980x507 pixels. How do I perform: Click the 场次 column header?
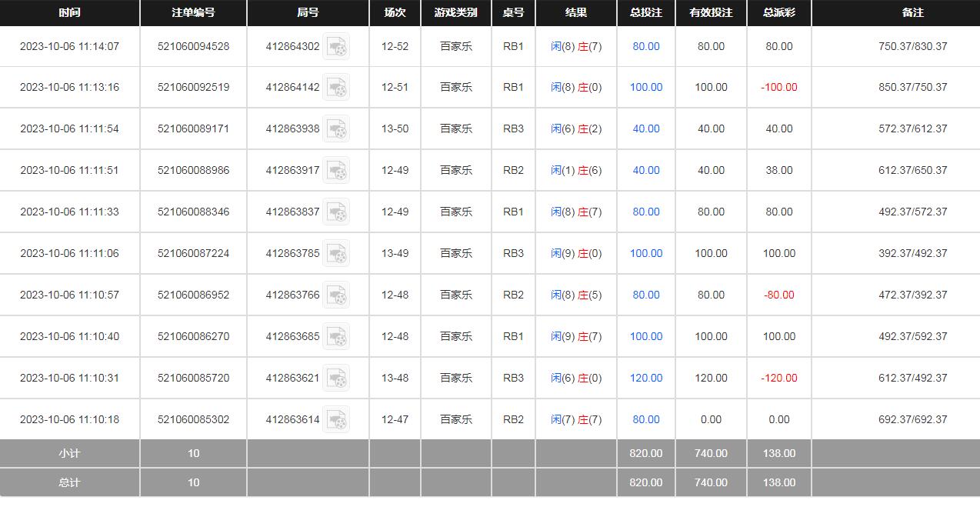click(395, 12)
